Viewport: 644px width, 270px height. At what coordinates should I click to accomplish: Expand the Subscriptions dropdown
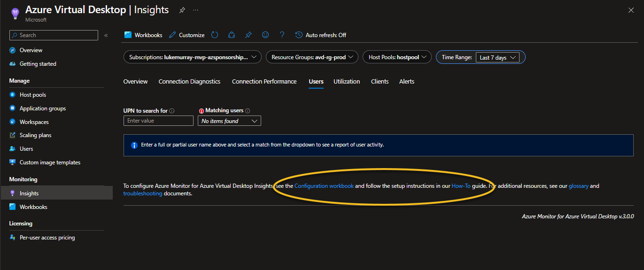193,57
